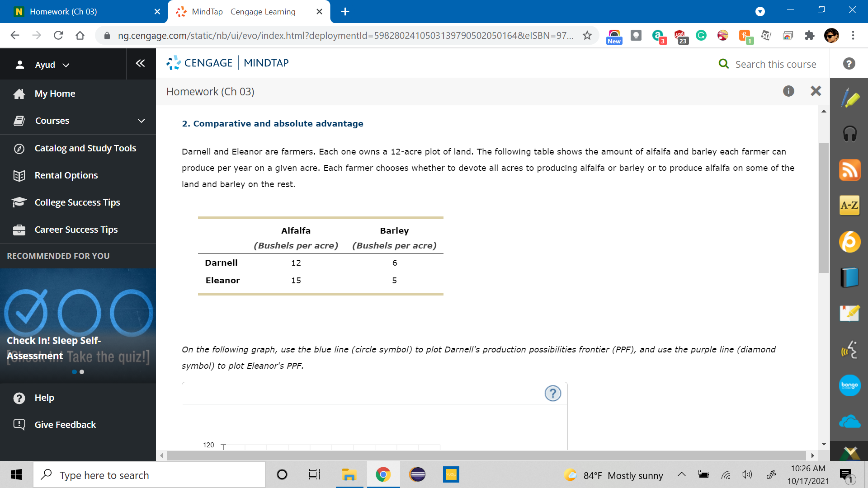This screenshot has width=868, height=488.
Task: Collapse the left navigation with the double chevron
Action: (140, 63)
